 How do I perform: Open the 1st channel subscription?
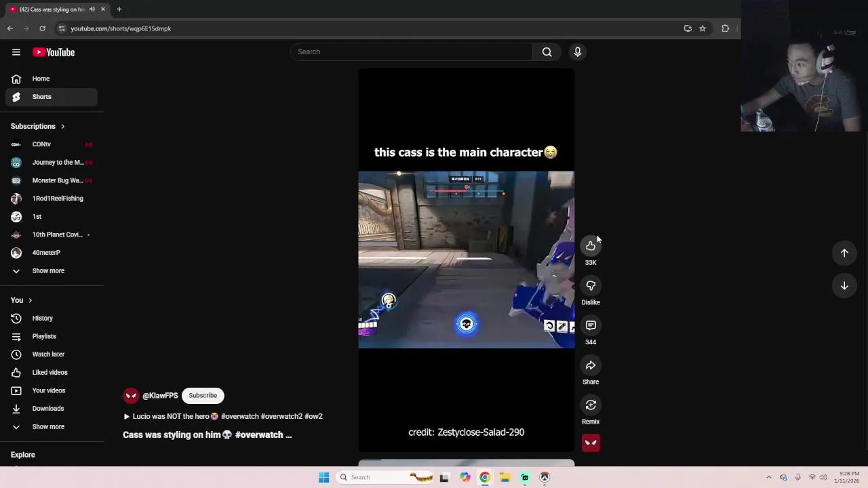click(x=52, y=216)
